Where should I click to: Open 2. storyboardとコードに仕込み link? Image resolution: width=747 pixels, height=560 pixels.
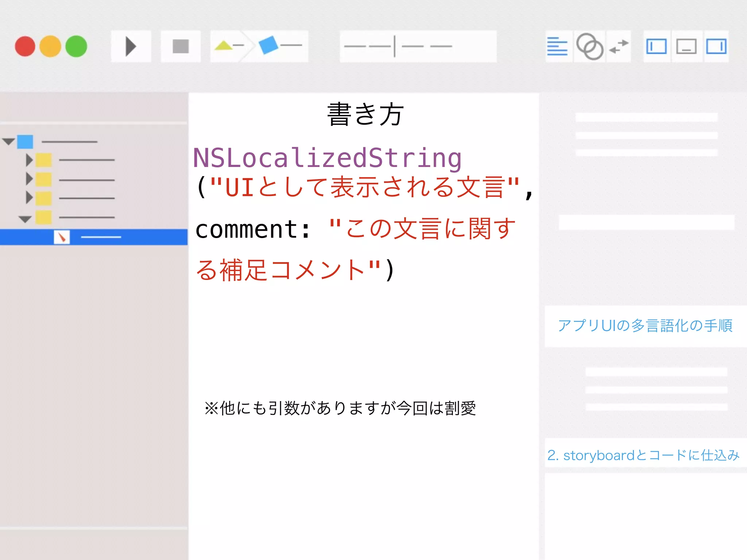pos(643,455)
